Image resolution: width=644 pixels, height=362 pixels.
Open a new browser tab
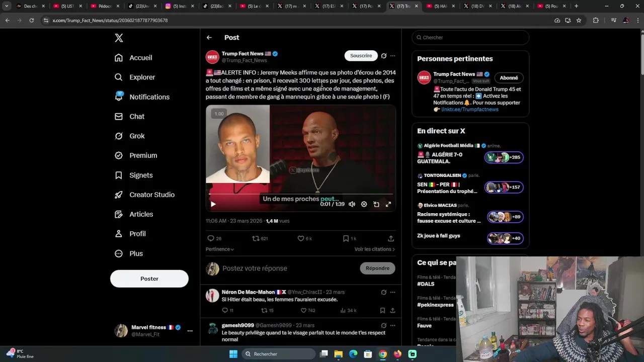(576, 6)
